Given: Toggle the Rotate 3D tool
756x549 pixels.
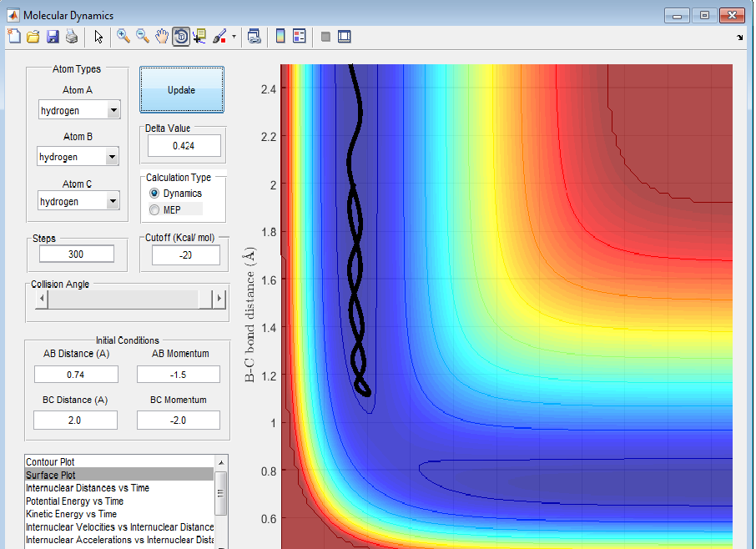Looking at the screenshot, I should [181, 36].
